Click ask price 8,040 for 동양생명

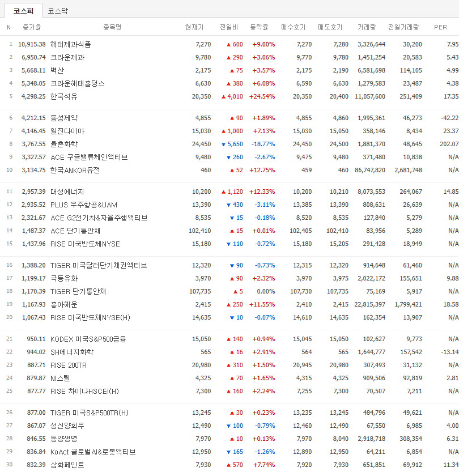click(341, 439)
